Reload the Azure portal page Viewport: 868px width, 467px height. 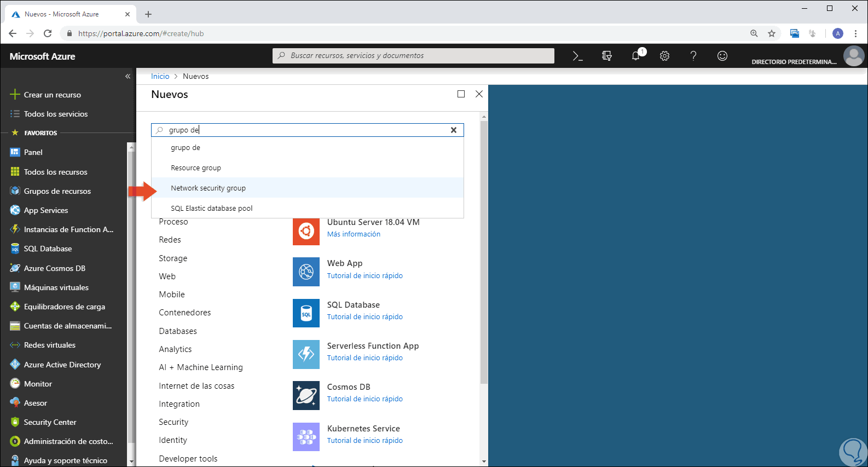(48, 33)
